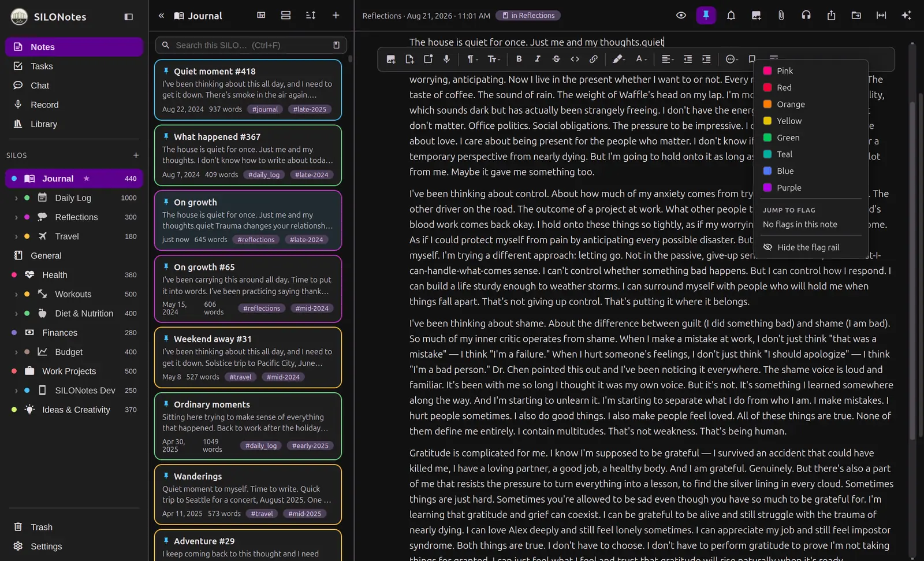Toggle read-only preview eye icon
The width and height of the screenshot is (924, 561).
[681, 16]
